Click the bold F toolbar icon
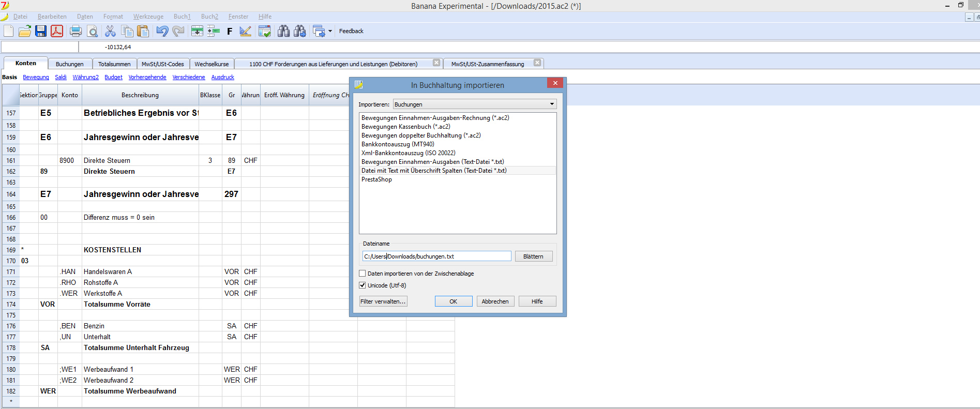This screenshot has height=409, width=980. 230,32
